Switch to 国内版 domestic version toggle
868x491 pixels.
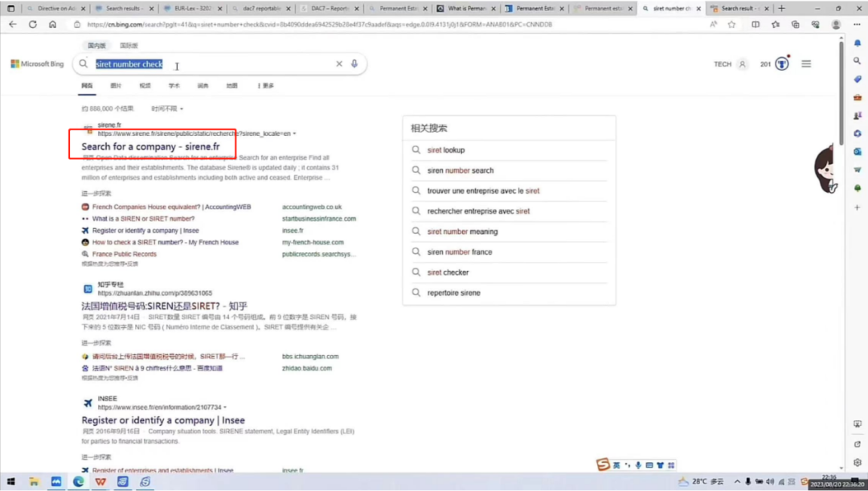tap(96, 45)
